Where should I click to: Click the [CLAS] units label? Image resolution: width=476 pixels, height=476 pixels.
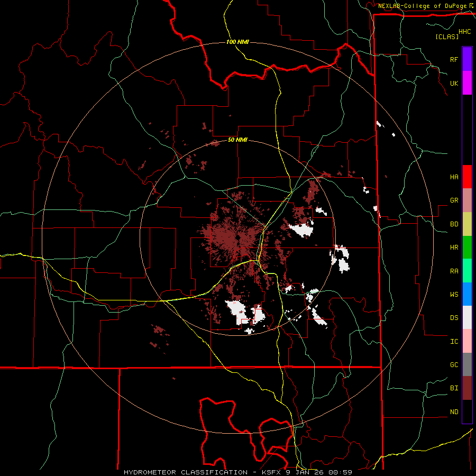click(x=447, y=36)
